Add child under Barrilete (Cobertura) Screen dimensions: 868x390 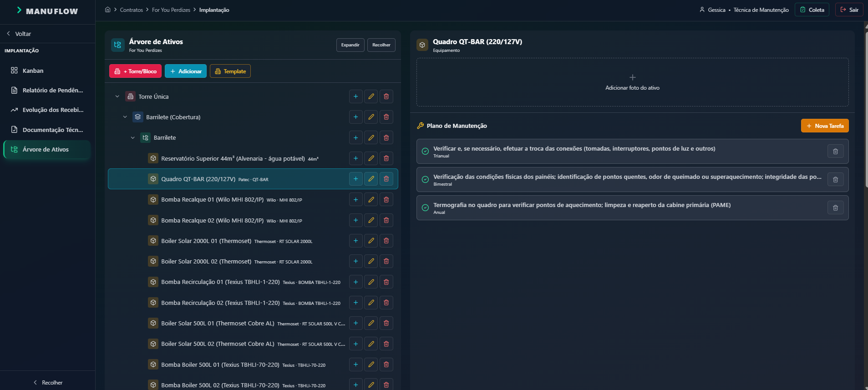click(355, 117)
